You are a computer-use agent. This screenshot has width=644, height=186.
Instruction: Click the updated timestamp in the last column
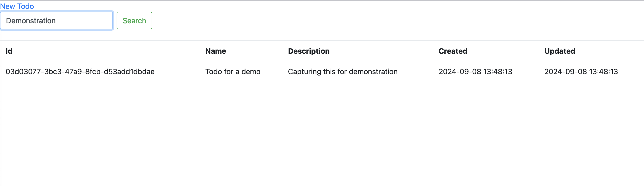point(581,72)
